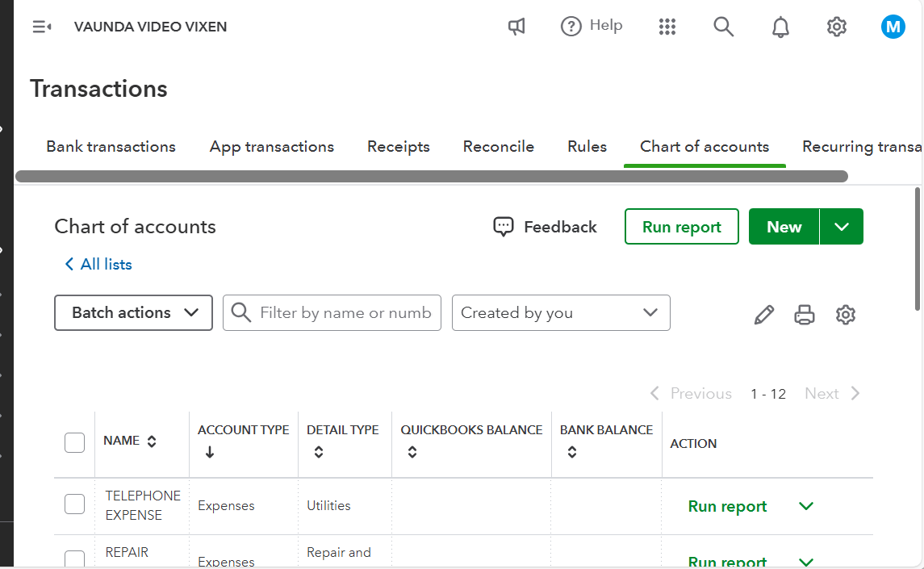The height and width of the screenshot is (569, 924).
Task: Collapse the left navigation menu icon
Action: 41,27
